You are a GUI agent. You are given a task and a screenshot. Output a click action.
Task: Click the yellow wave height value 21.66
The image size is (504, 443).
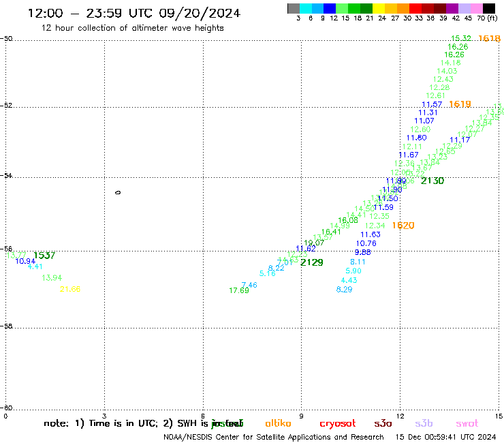(x=70, y=289)
